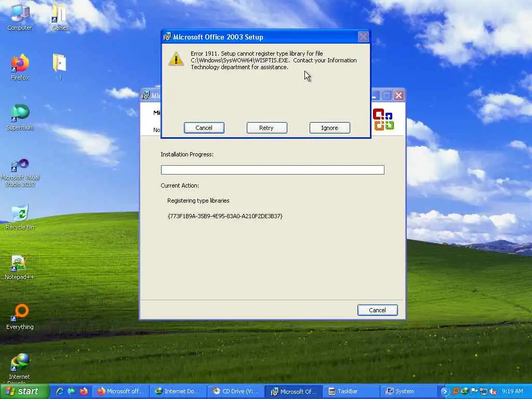Open the Everything search shortcut
This screenshot has height=399, width=532.
pyautogui.click(x=20, y=317)
